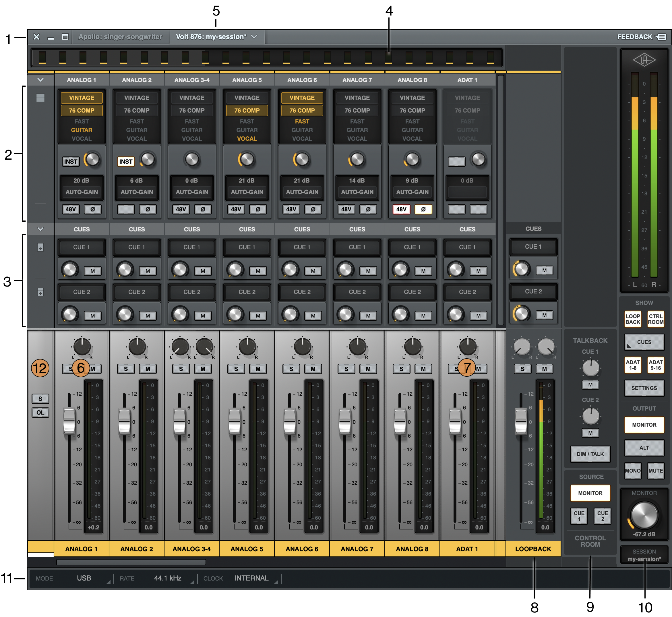Toggle phase invert on ANALOG 5
Image resolution: width=672 pixels, height=617 pixels.
point(258,209)
